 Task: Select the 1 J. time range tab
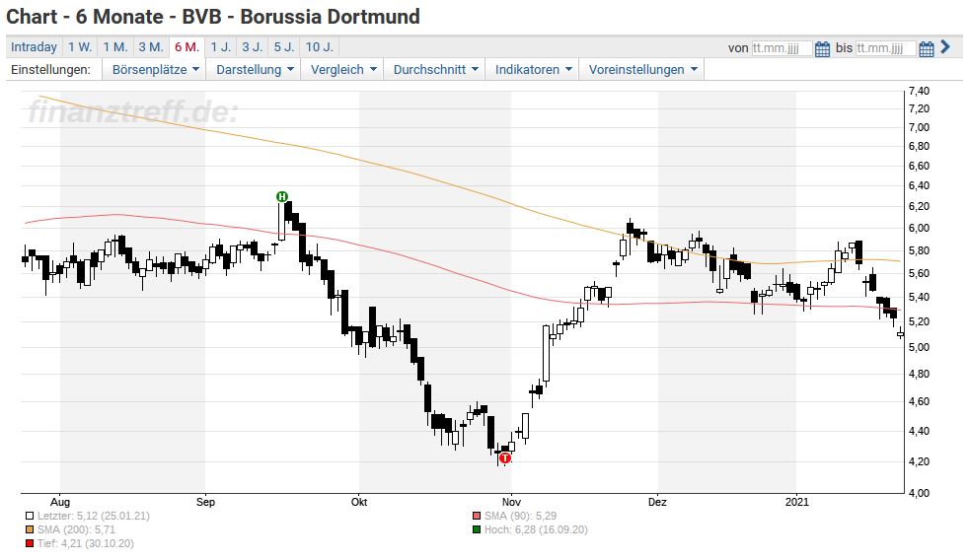pyautogui.click(x=221, y=47)
